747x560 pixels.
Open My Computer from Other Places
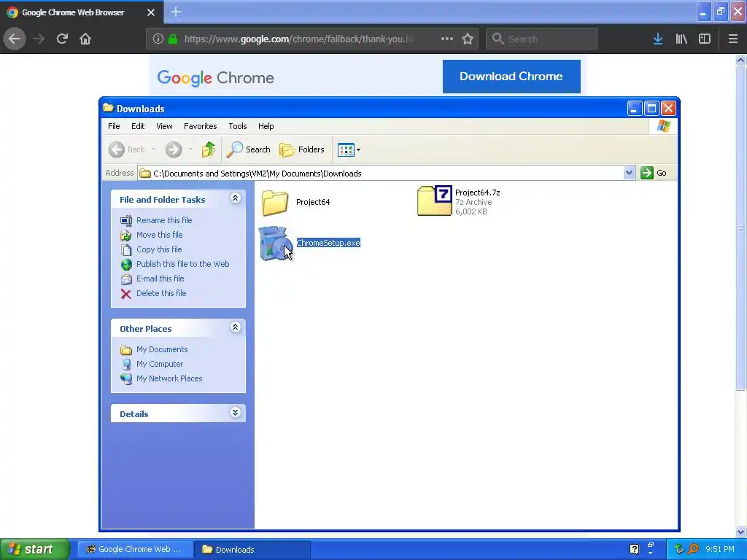click(x=160, y=364)
